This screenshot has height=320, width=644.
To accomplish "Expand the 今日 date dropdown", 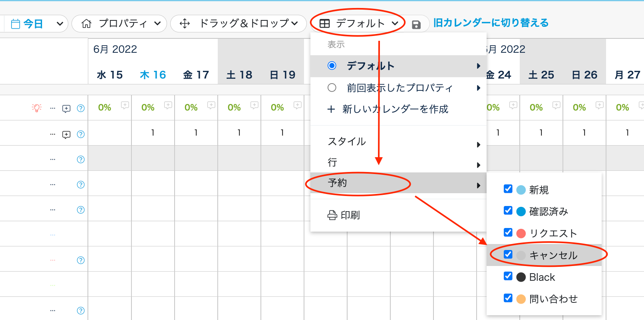I will click(60, 24).
